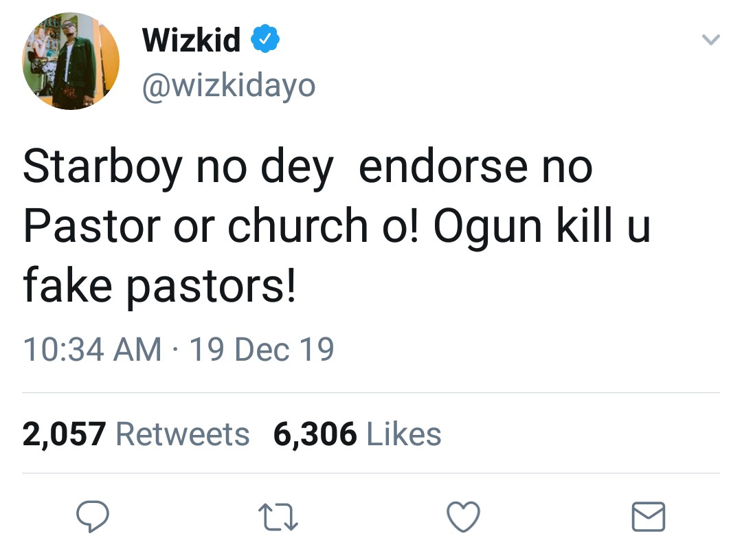Like the tweet with the heart icon
742x560 pixels.
coord(463,517)
